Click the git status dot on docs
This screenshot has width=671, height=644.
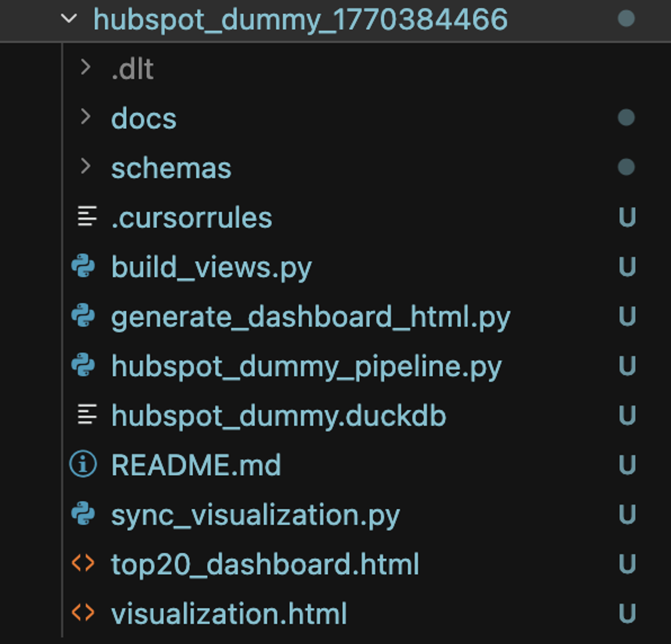[626, 118]
